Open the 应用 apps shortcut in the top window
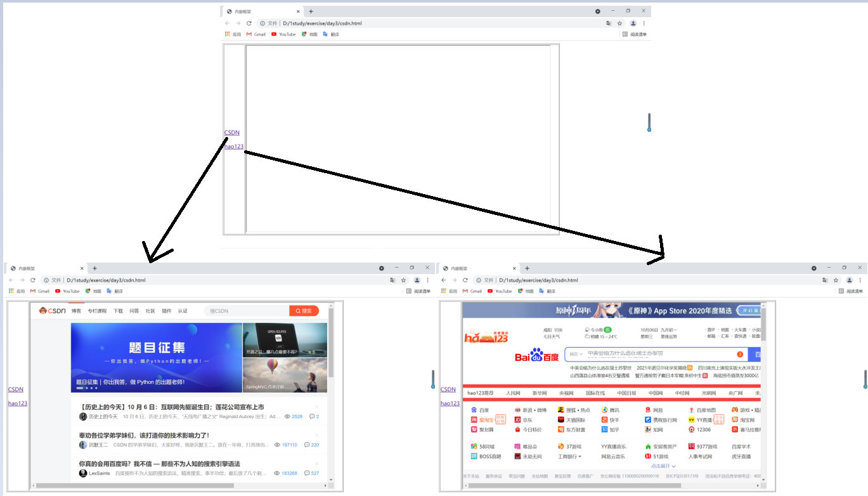Viewport: 868px width, 496px height. pyautogui.click(x=233, y=34)
